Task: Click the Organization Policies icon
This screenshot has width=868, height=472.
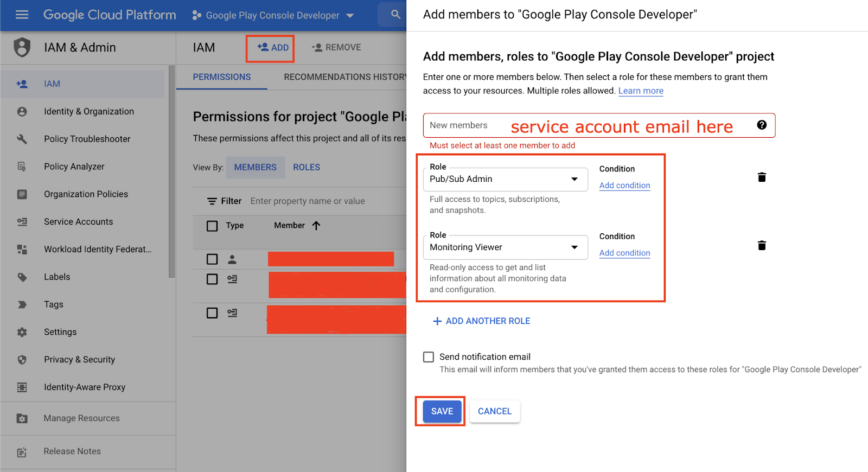Action: pyautogui.click(x=22, y=194)
